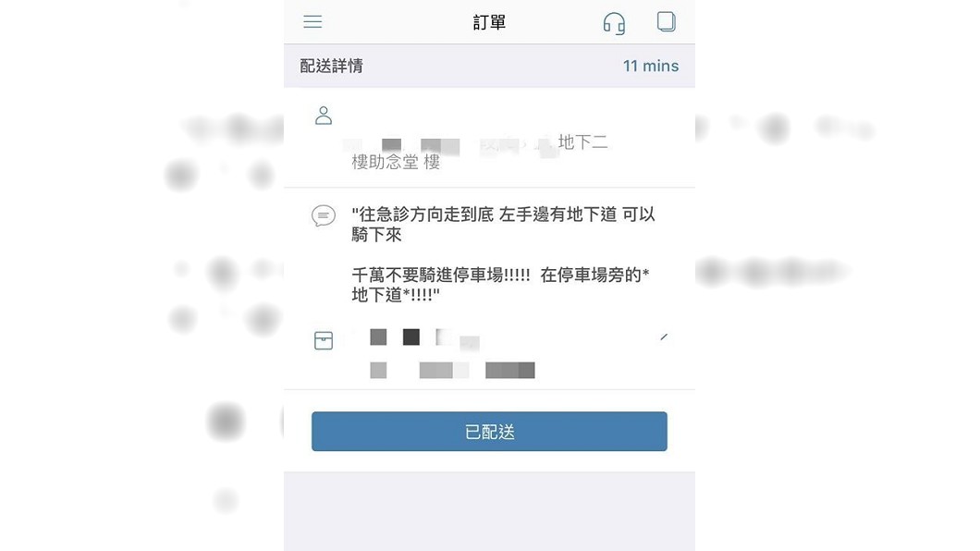Tap the small slash mark beside order items

pyautogui.click(x=664, y=337)
